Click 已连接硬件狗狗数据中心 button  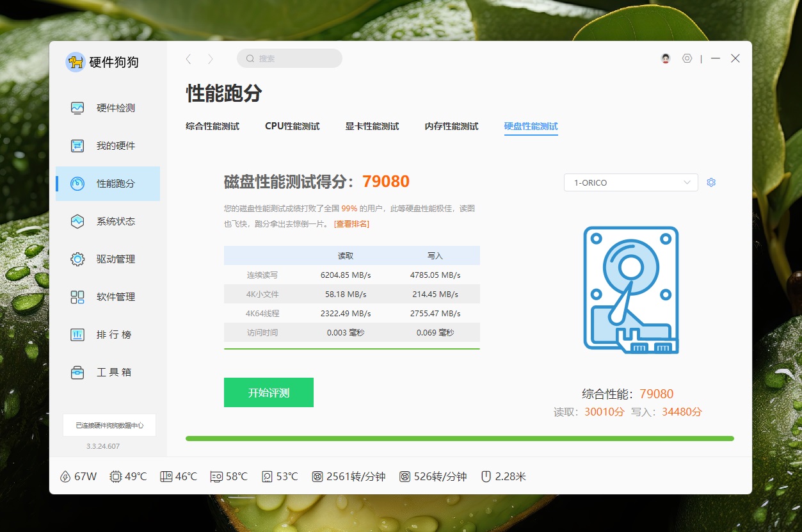click(109, 425)
